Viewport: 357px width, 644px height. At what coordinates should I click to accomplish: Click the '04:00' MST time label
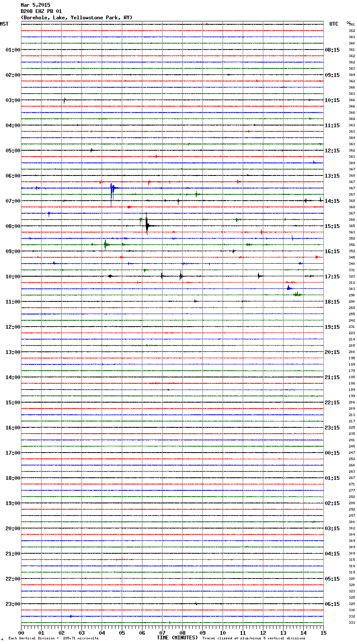tap(13, 126)
